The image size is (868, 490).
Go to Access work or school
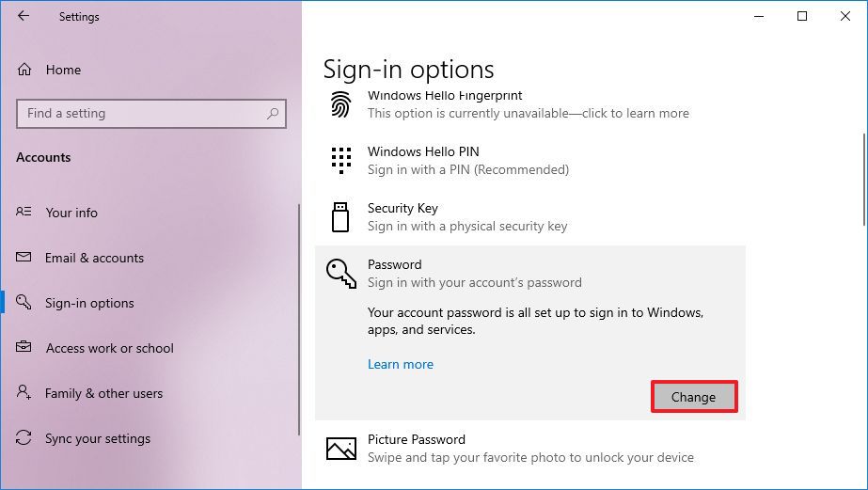(109, 348)
